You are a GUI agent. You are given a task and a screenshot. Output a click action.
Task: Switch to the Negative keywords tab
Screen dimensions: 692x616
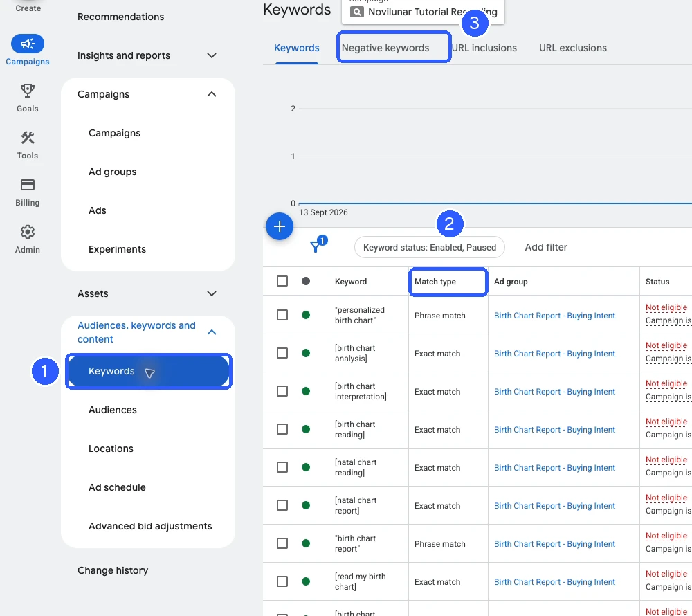pos(385,48)
